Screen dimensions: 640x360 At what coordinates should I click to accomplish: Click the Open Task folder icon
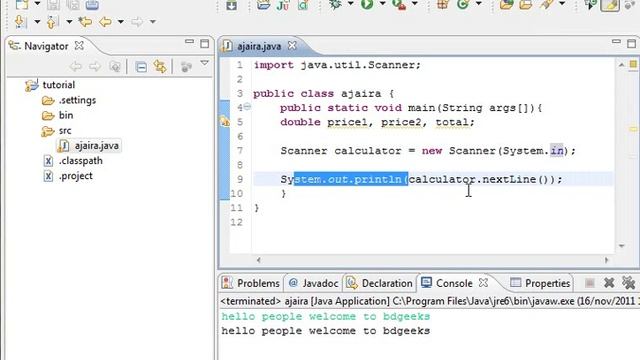click(x=526, y=4)
